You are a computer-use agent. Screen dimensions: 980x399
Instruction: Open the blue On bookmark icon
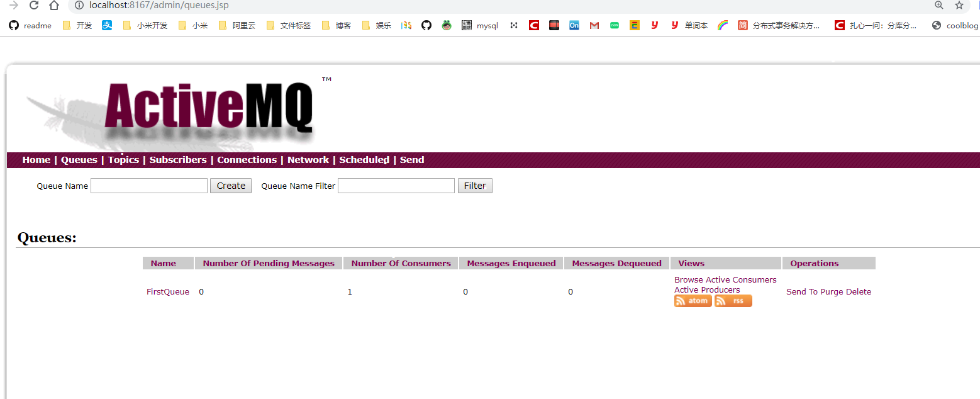click(574, 25)
